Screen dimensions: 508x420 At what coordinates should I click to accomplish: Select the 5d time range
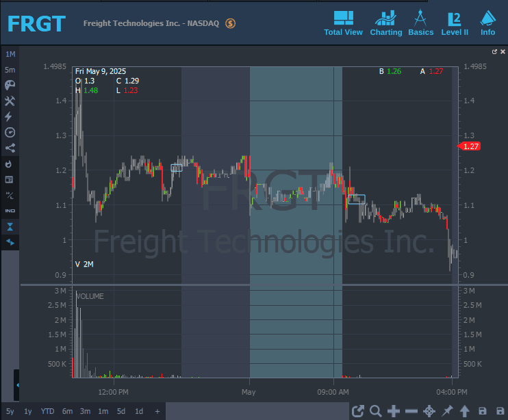click(x=121, y=411)
